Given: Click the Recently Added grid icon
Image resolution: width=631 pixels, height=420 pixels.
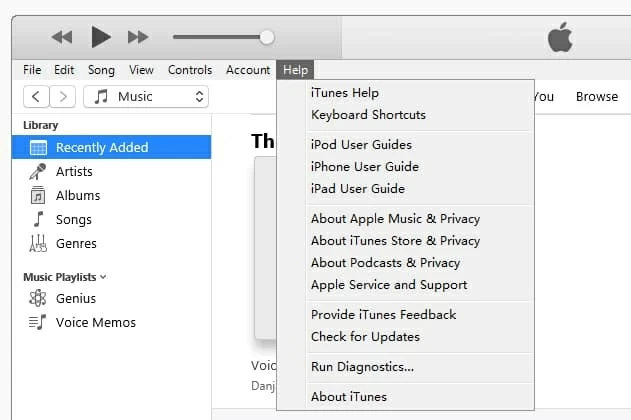Looking at the screenshot, I should click(x=38, y=148).
